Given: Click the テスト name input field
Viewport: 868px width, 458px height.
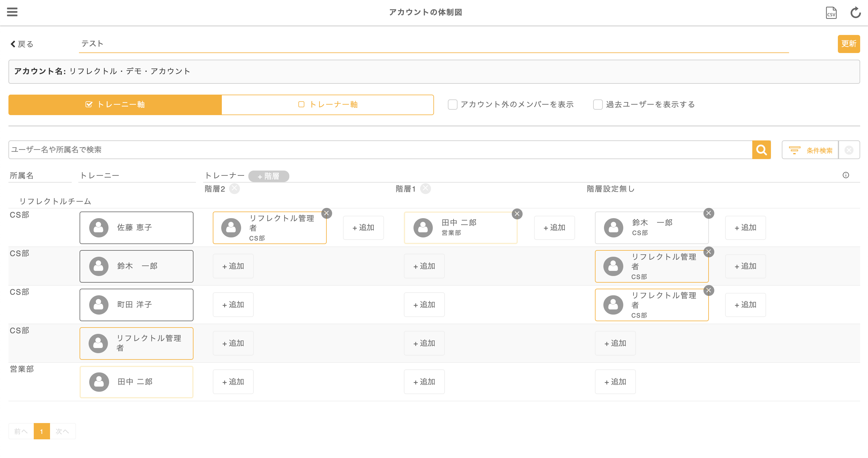Looking at the screenshot, I should click(x=434, y=44).
